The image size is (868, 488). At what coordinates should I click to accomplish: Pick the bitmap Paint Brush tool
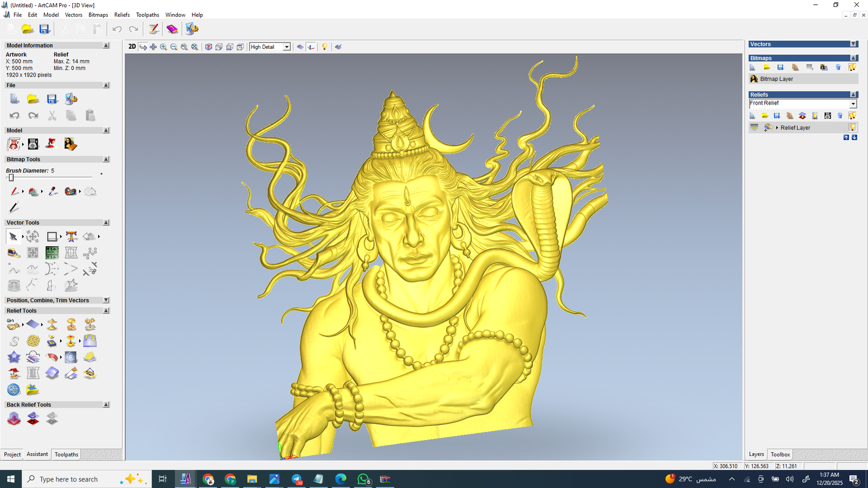pyautogui.click(x=14, y=191)
